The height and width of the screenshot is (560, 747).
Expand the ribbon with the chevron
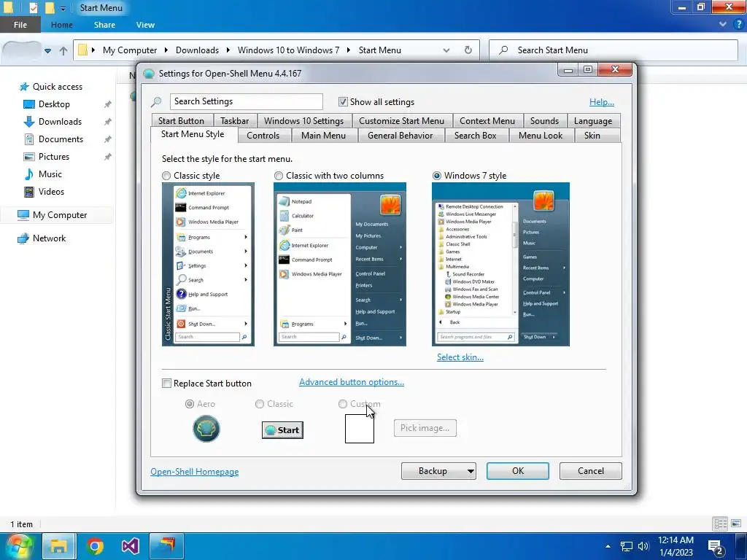click(x=723, y=24)
